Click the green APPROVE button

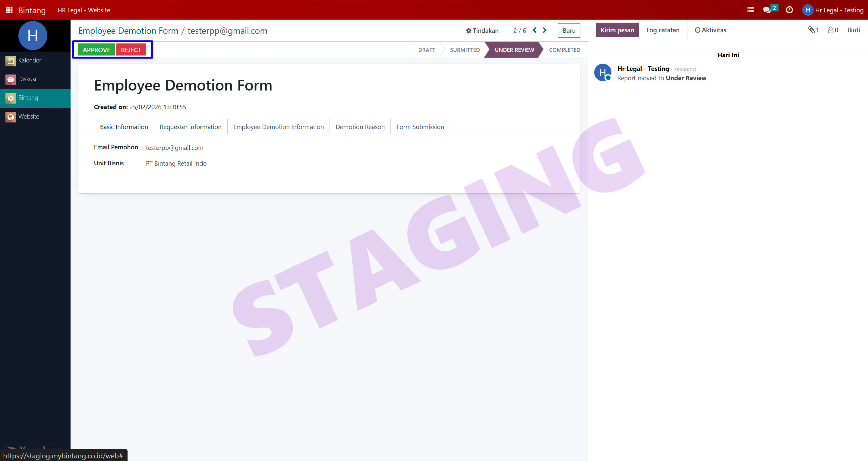(96, 50)
